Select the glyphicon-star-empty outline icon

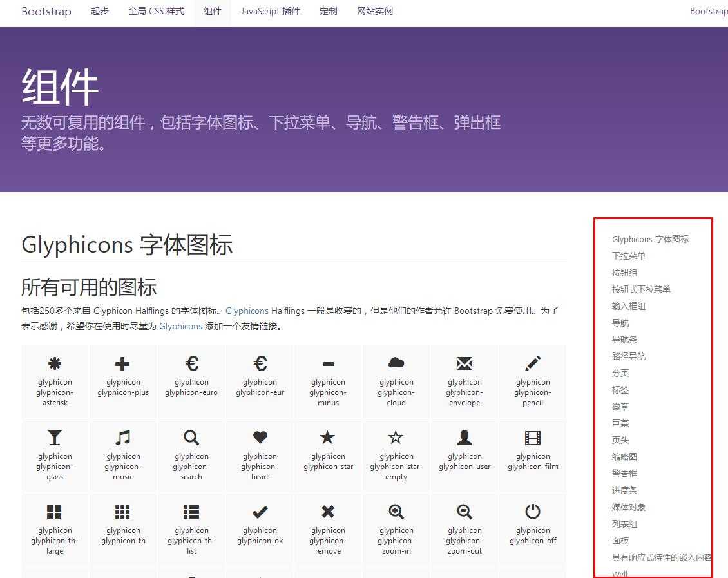click(x=396, y=437)
